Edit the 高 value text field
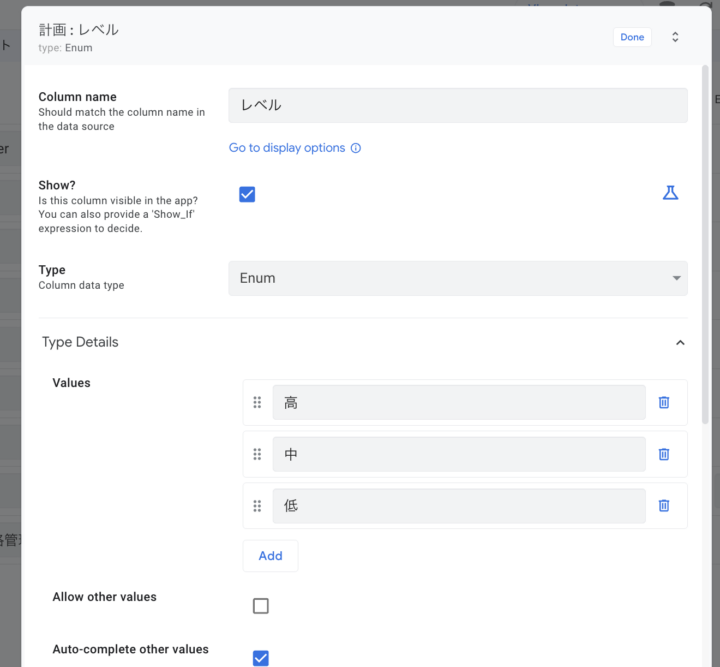The width and height of the screenshot is (720, 667). pyautogui.click(x=458, y=402)
